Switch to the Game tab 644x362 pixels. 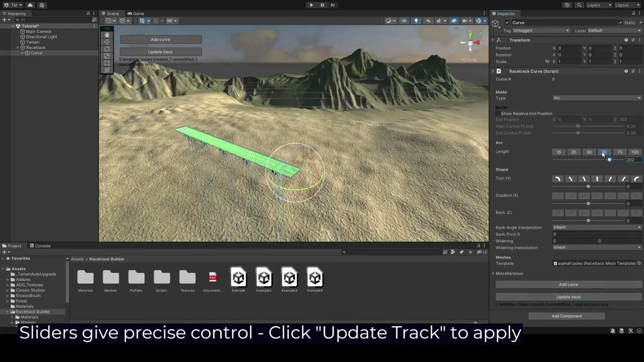(135, 14)
